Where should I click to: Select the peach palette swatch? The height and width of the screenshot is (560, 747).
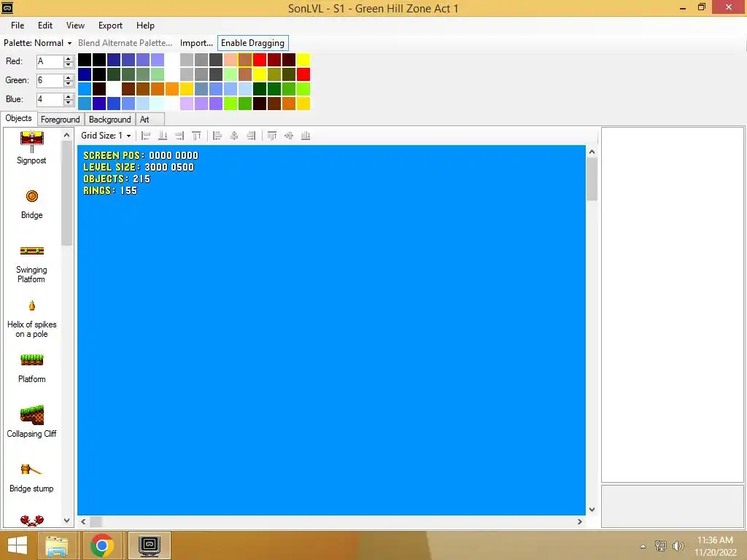[231, 60]
